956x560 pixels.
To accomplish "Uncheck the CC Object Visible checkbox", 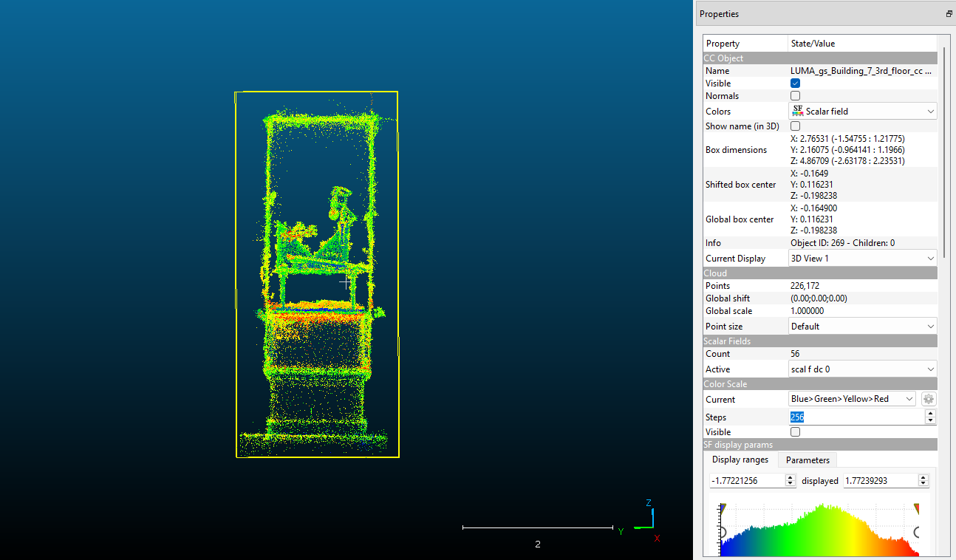I will click(x=795, y=83).
